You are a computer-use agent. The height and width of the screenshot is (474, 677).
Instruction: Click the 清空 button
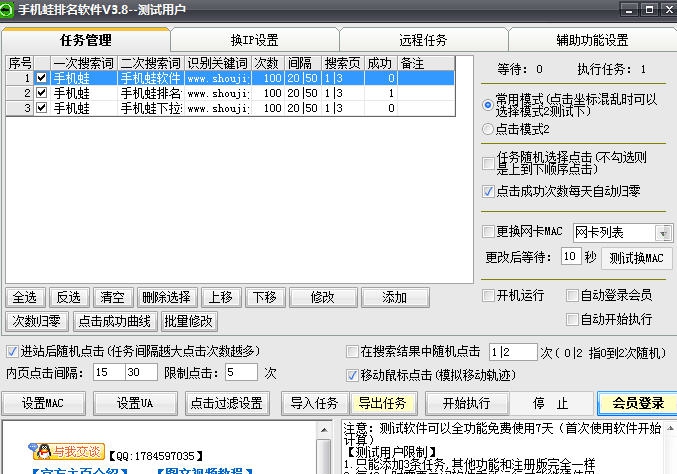pos(113,297)
